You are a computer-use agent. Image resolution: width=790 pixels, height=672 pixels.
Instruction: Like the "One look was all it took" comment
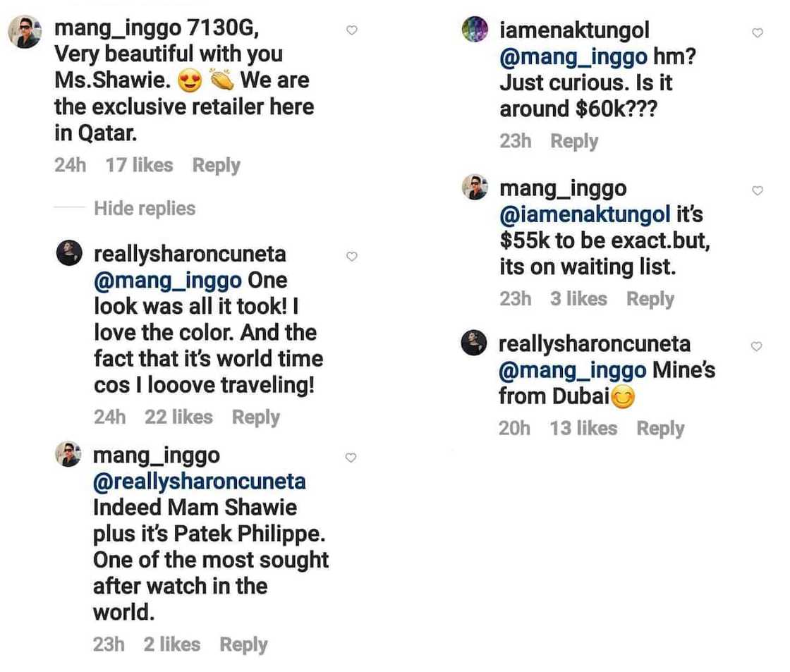pos(352,257)
